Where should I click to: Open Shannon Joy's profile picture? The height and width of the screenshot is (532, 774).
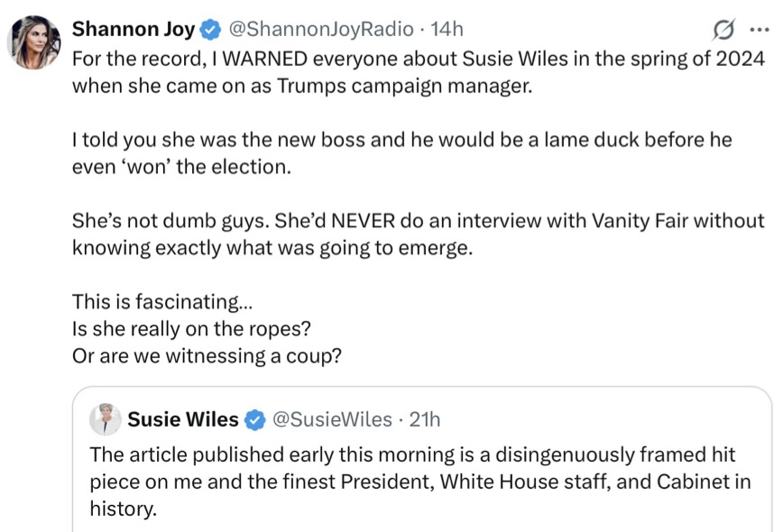34,42
